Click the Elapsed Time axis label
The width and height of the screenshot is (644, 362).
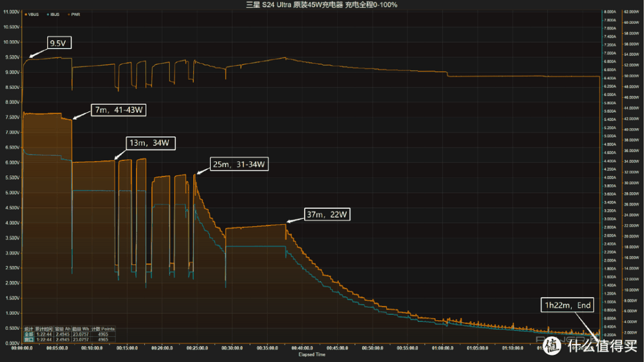[x=312, y=354]
